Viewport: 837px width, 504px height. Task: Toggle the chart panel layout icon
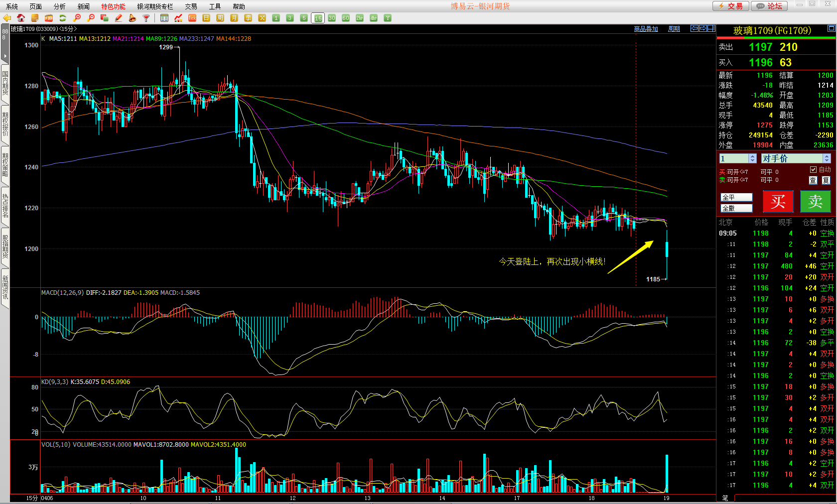point(711,29)
